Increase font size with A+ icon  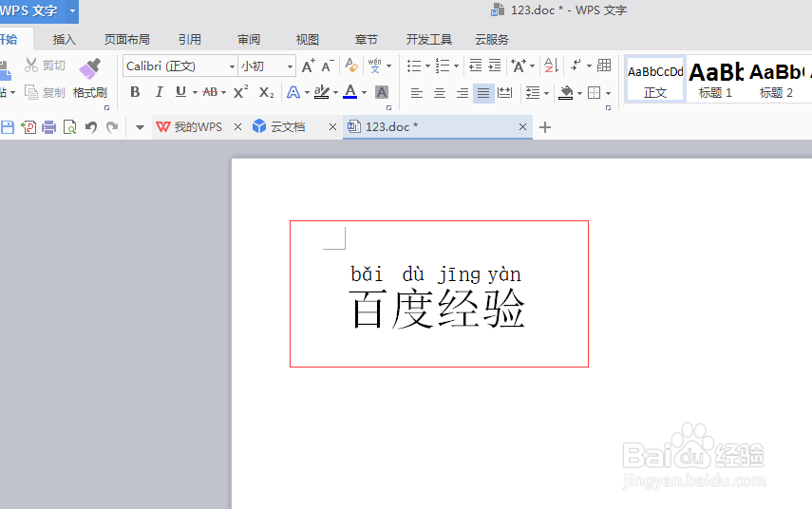308,66
